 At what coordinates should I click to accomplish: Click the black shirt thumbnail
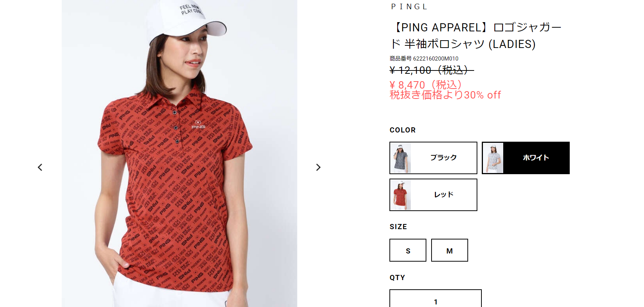pyautogui.click(x=401, y=158)
